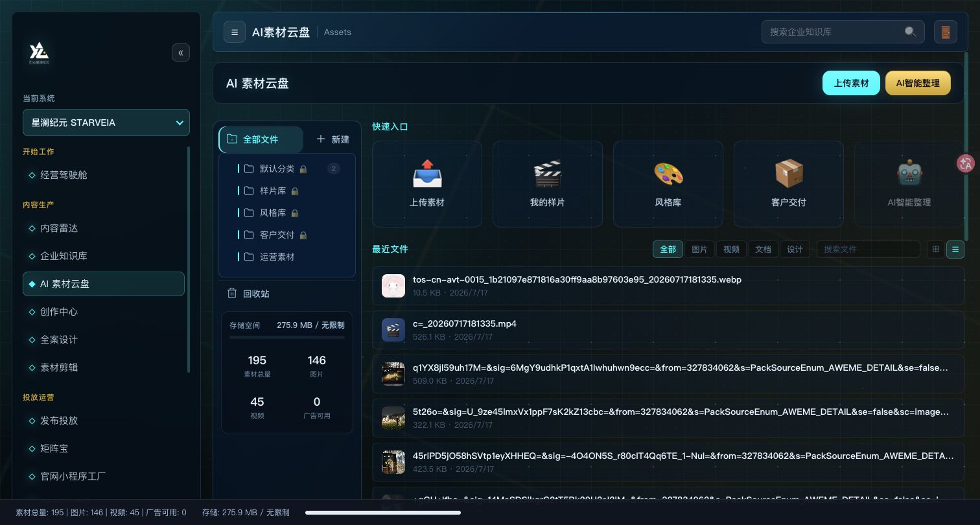Screen dimensions: 980x525
Task: Click the lock icon beside 样片库
Action: (x=295, y=191)
